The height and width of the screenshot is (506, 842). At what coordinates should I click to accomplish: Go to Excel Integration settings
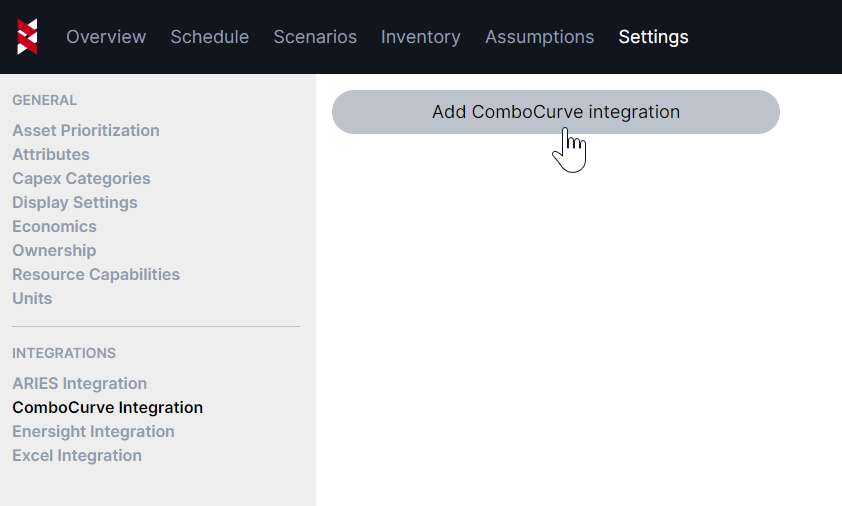[77, 456]
